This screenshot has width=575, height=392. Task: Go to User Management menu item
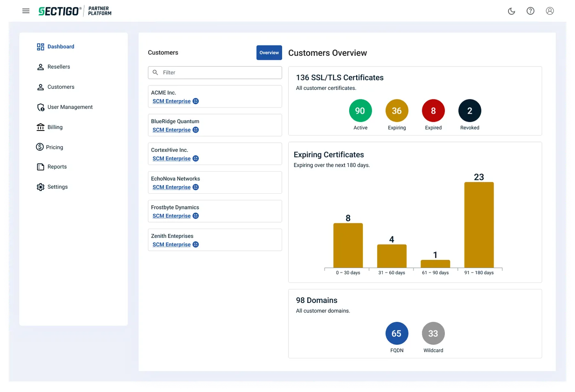point(70,107)
